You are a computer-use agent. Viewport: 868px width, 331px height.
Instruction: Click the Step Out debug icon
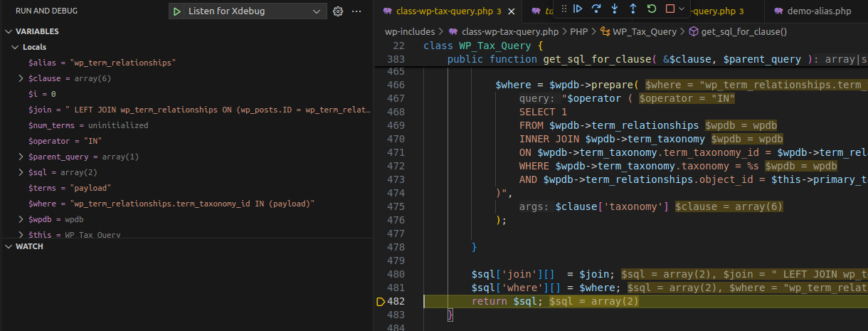(x=633, y=9)
